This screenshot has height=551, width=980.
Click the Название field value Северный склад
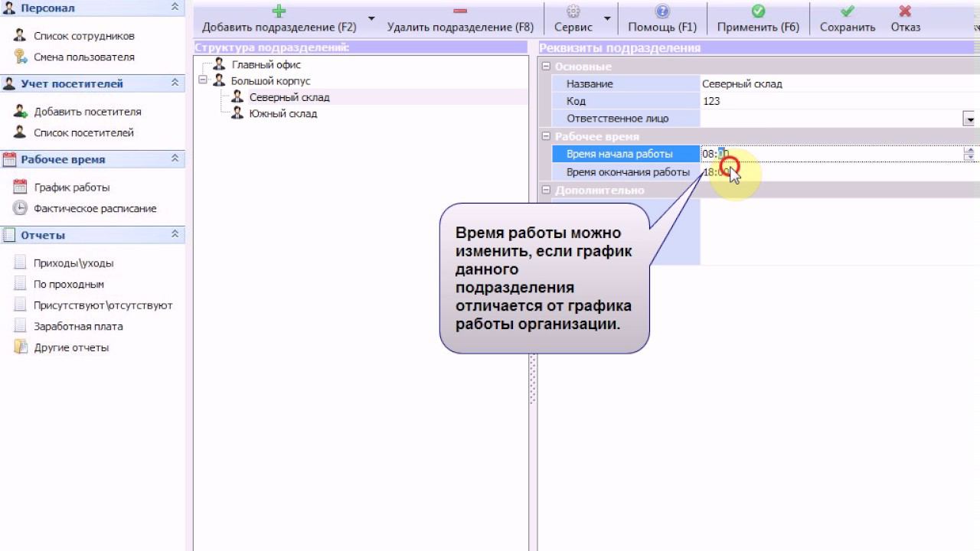pyautogui.click(x=742, y=84)
